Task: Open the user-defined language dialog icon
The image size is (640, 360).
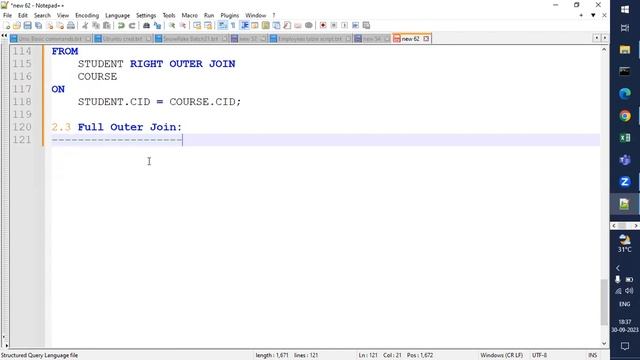Action: click(x=255, y=25)
